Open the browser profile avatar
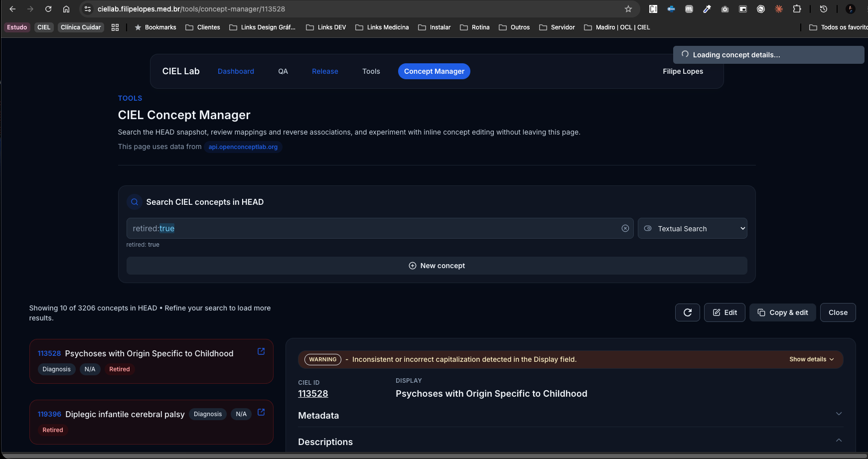Screen dimensions: 868x459 (x=851, y=9)
